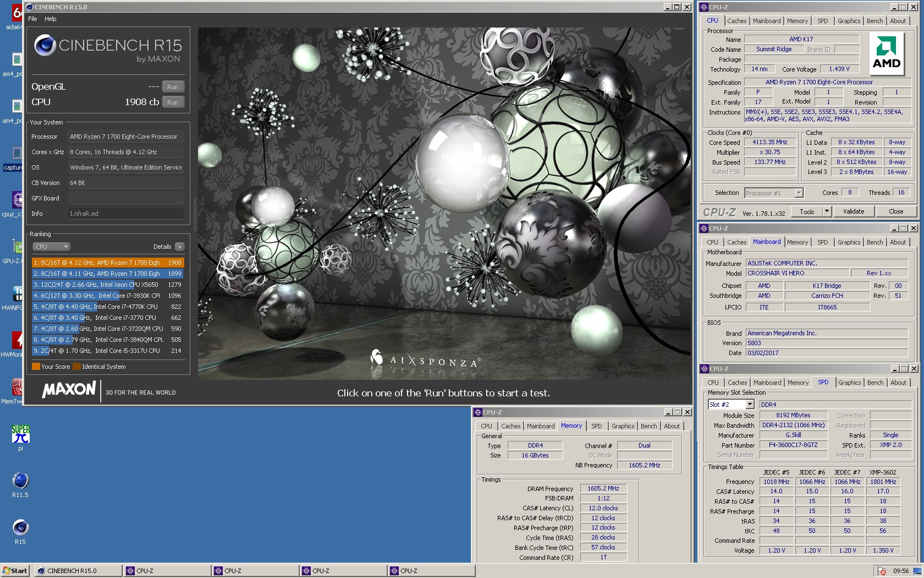Image resolution: width=924 pixels, height=578 pixels.
Task: Click the Start button
Action: coord(15,571)
